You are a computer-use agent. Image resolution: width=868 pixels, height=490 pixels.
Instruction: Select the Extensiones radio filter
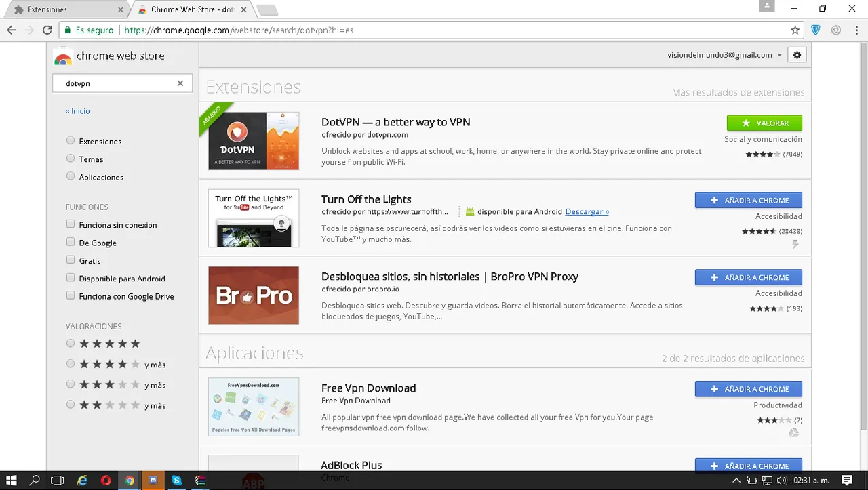coord(71,141)
